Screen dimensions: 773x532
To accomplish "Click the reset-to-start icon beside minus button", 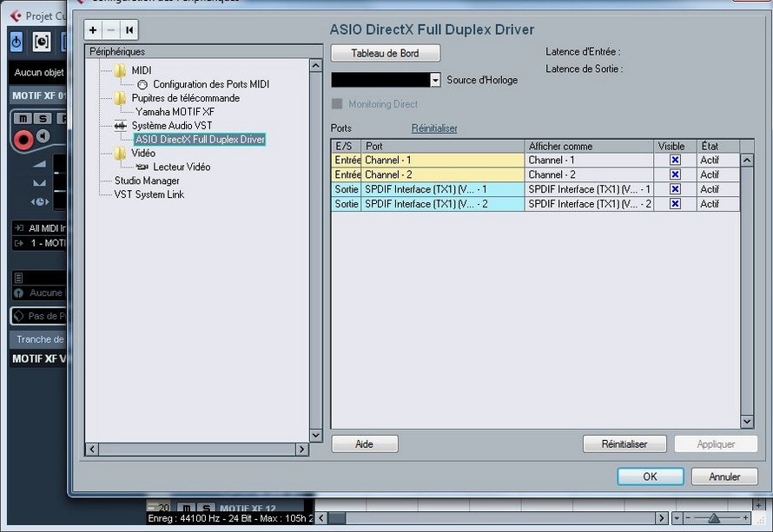I will (x=129, y=30).
